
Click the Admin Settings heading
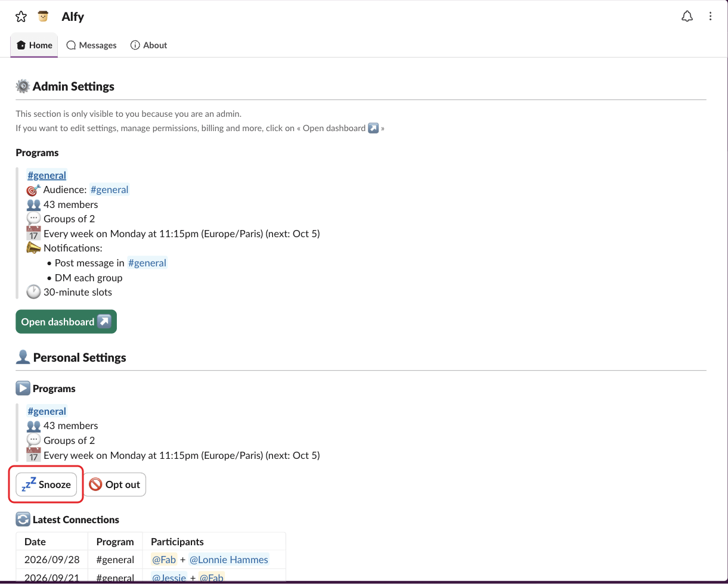(x=73, y=86)
